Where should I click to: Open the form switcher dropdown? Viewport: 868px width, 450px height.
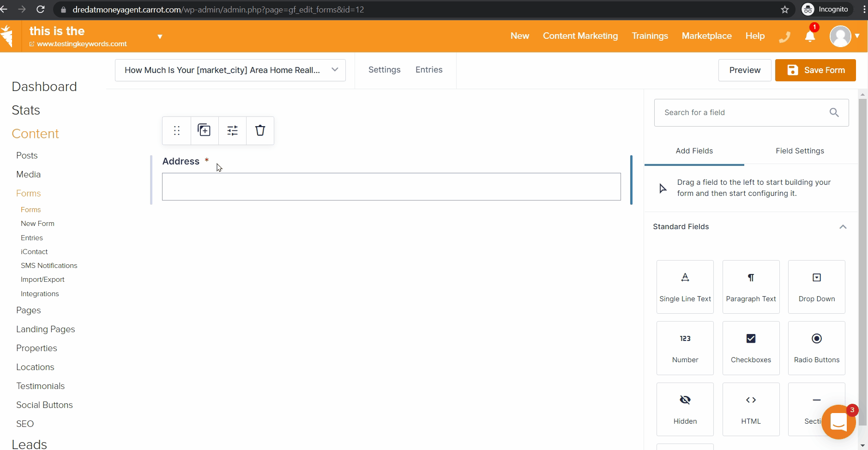(230, 70)
